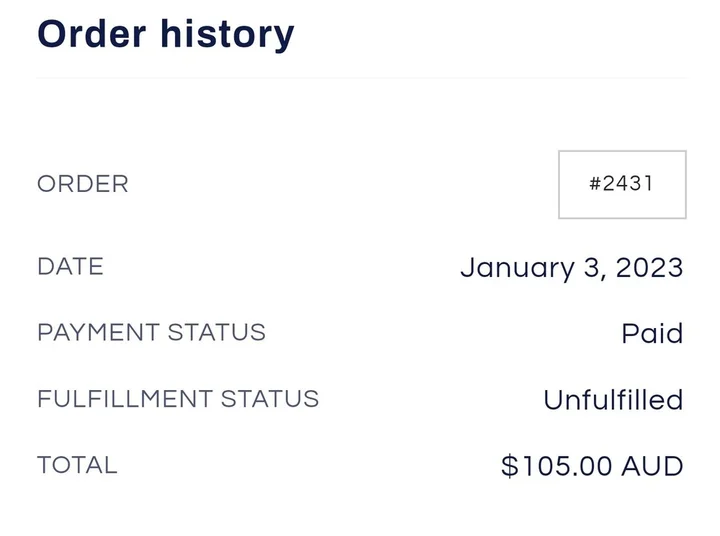Click the PAYMENT STATUS label
This screenshot has width=720, height=536.
[x=151, y=332]
